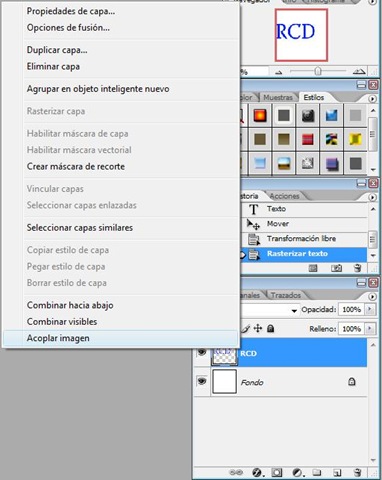Add a layer mask icon
The image size is (382, 480).
coord(277,472)
